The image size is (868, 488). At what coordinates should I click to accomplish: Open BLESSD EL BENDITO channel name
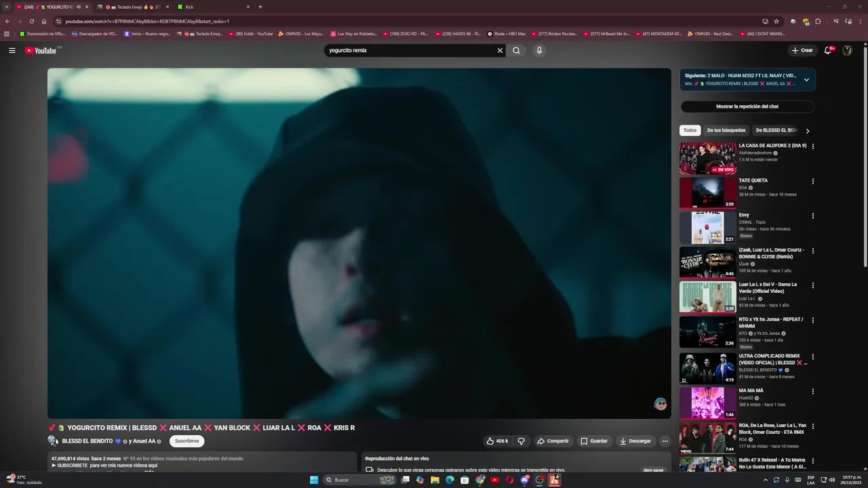pos(87,441)
